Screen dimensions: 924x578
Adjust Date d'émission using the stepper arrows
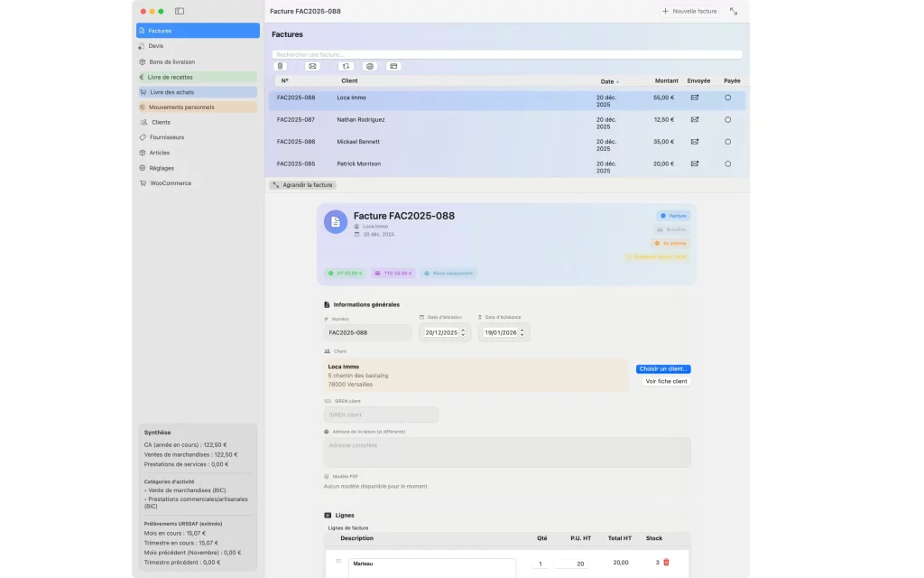[x=465, y=331]
